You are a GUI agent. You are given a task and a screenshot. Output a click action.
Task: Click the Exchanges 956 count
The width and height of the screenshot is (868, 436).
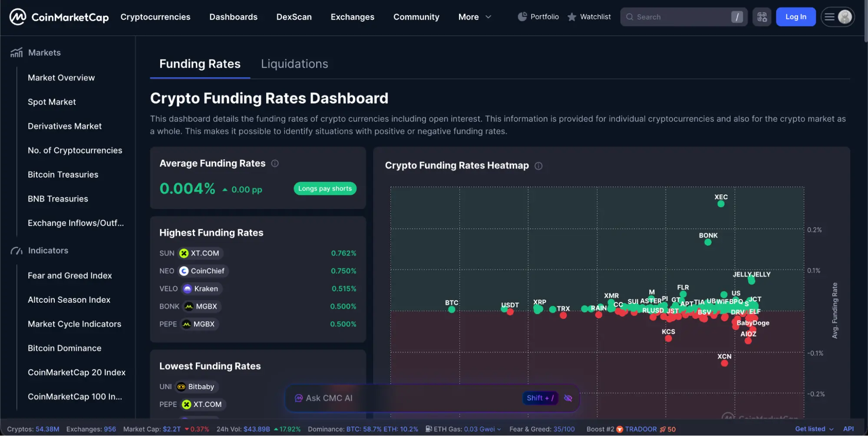pyautogui.click(x=110, y=429)
